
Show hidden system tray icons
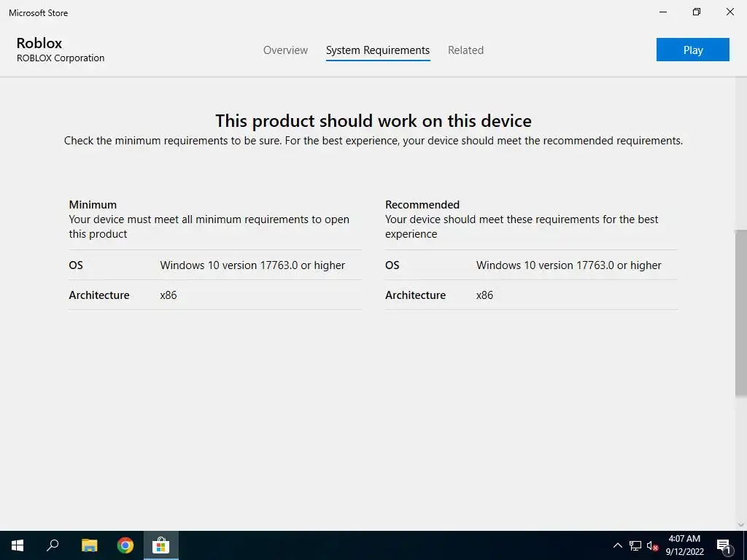(x=617, y=545)
